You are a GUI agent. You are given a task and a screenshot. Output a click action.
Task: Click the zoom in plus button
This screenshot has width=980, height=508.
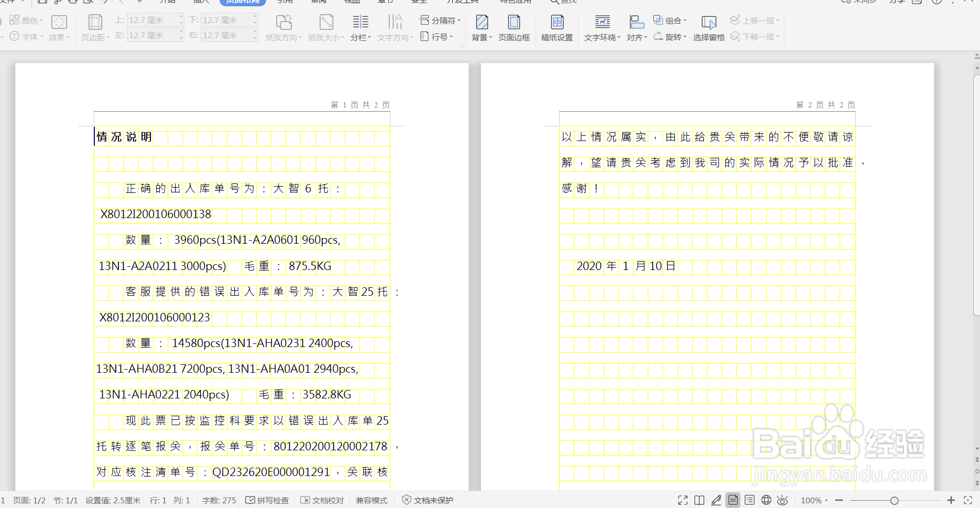coord(951,500)
